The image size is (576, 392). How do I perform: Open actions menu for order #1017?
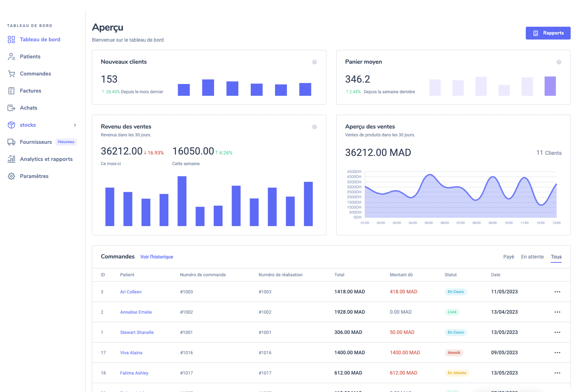(x=557, y=373)
